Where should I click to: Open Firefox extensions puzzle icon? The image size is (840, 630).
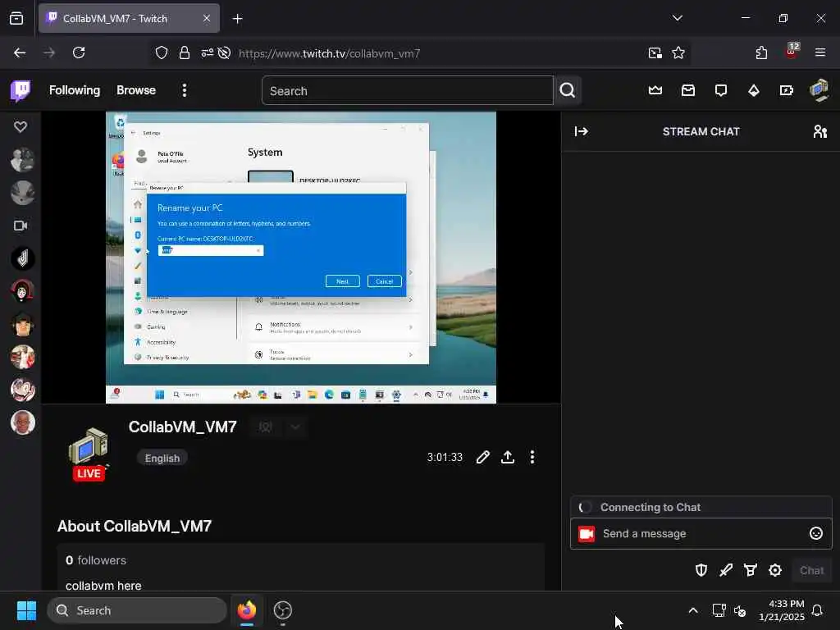(761, 52)
